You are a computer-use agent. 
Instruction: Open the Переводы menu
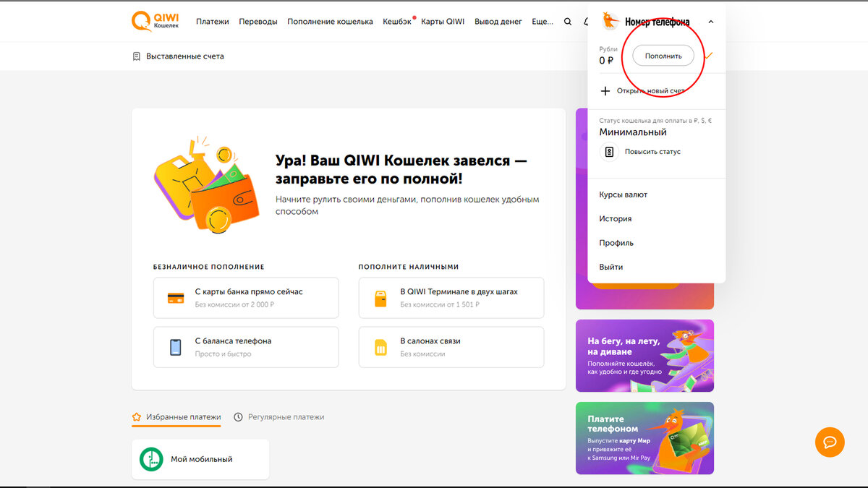pos(258,22)
